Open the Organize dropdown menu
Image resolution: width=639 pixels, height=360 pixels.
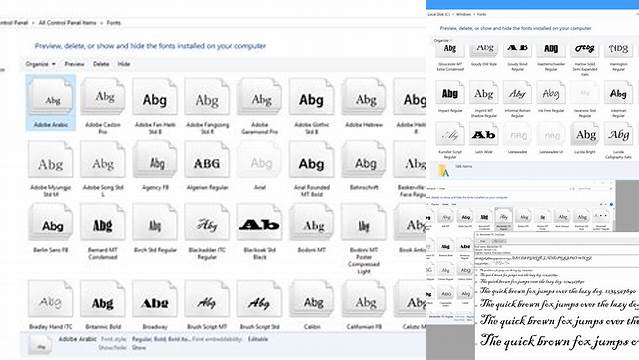[40, 64]
